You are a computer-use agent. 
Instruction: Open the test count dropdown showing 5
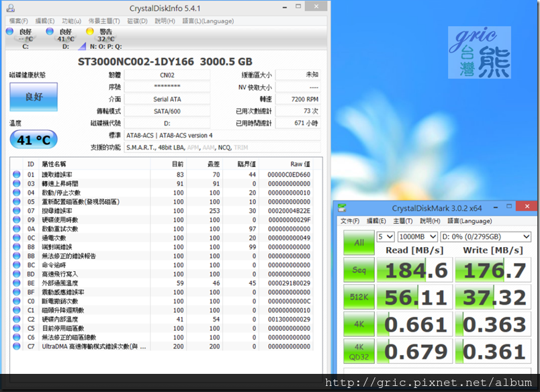click(x=386, y=237)
